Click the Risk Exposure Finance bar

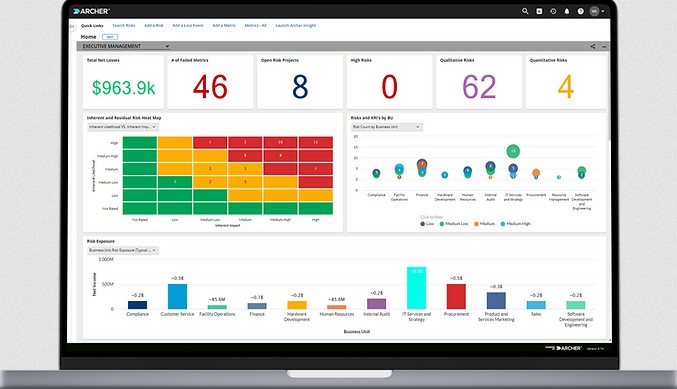257,306
